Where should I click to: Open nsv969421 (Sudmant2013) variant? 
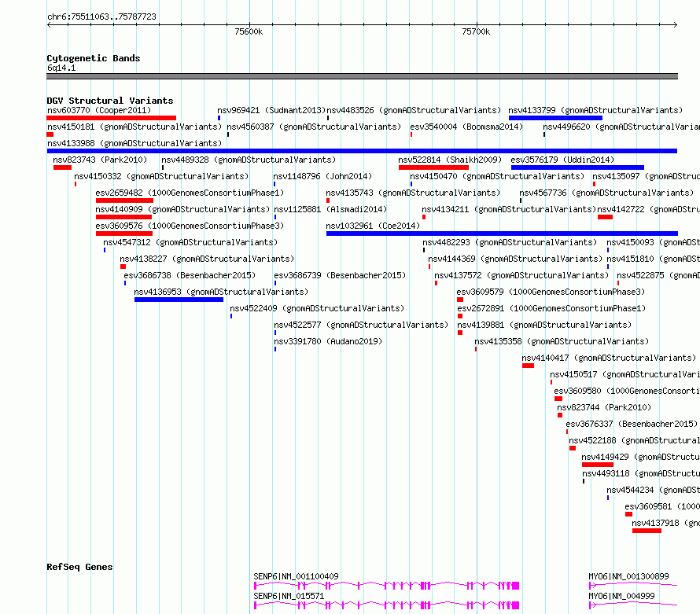(x=271, y=110)
